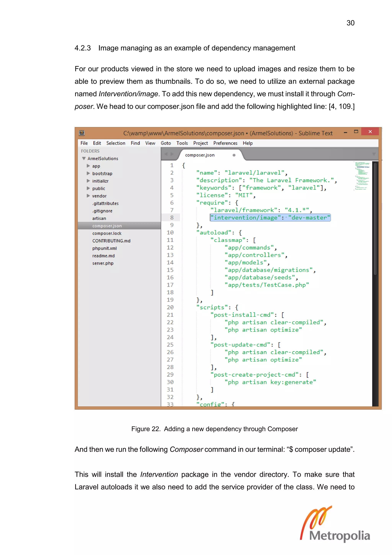The height and width of the screenshot is (555, 392).
Task: Open phpunit.xml file
Action: click(105, 248)
